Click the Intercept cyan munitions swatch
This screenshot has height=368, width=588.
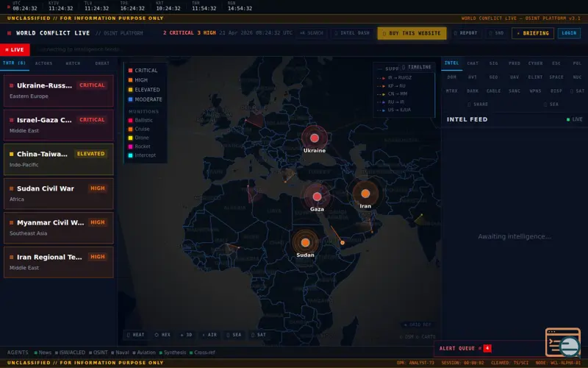point(131,155)
